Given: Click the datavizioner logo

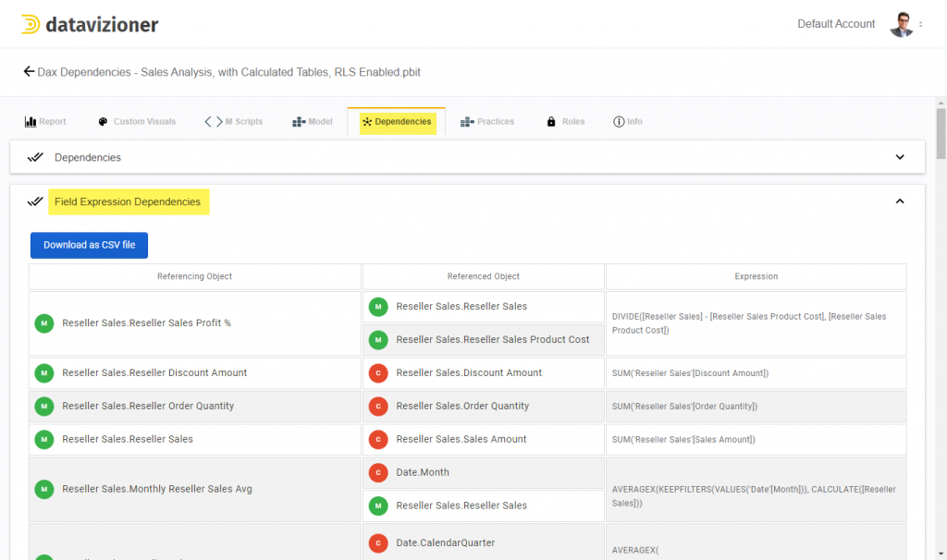Looking at the screenshot, I should tap(90, 24).
